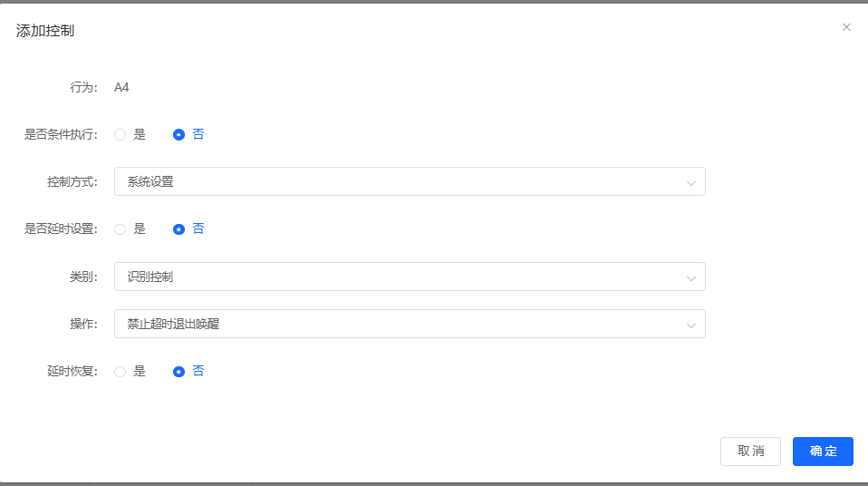Close the 添加控制 dialog with the X icon

click(x=846, y=27)
